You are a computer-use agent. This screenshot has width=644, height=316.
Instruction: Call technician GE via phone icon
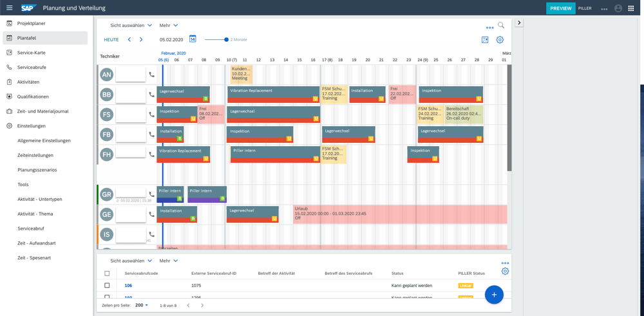[x=152, y=214]
